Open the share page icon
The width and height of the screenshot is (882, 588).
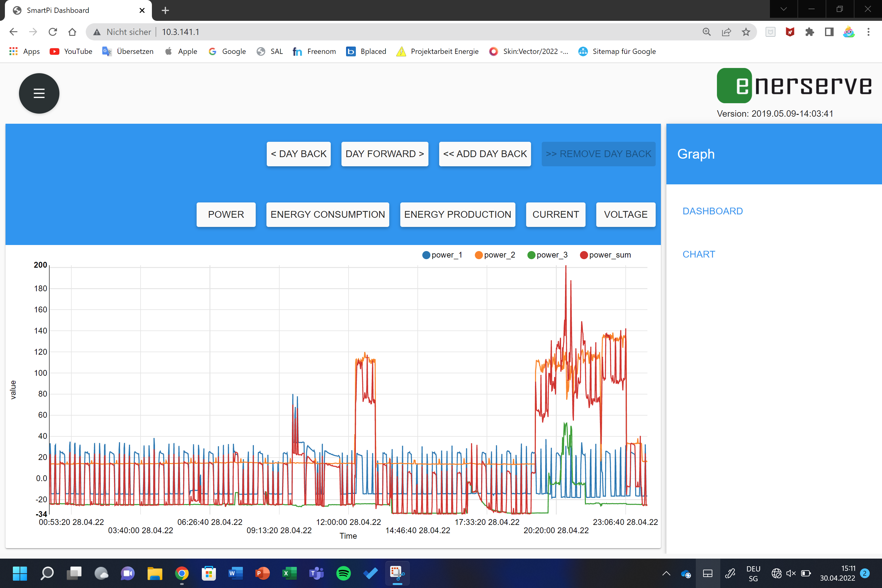726,32
